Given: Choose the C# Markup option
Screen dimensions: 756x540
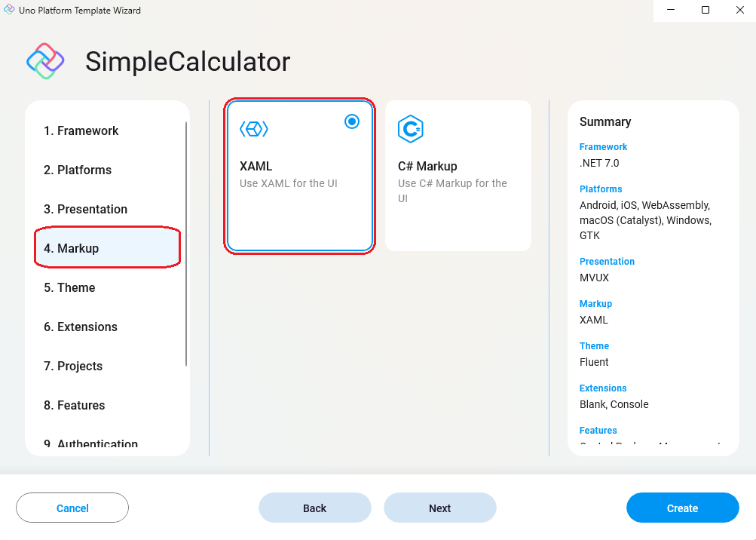Looking at the screenshot, I should 458,175.
